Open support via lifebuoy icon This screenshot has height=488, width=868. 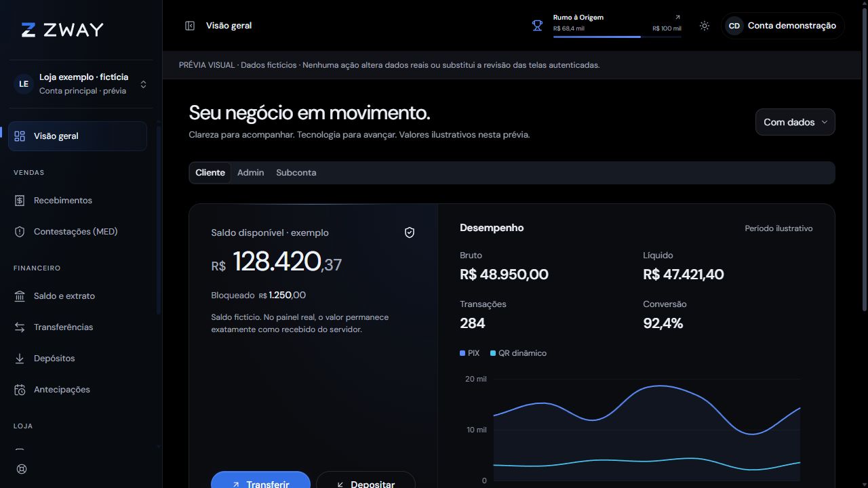[22, 469]
